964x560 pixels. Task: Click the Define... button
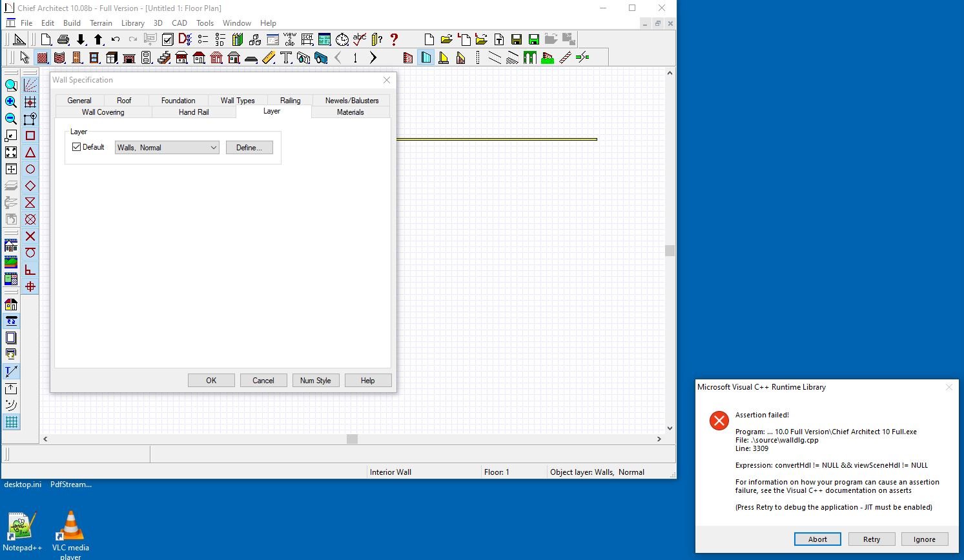pos(249,148)
